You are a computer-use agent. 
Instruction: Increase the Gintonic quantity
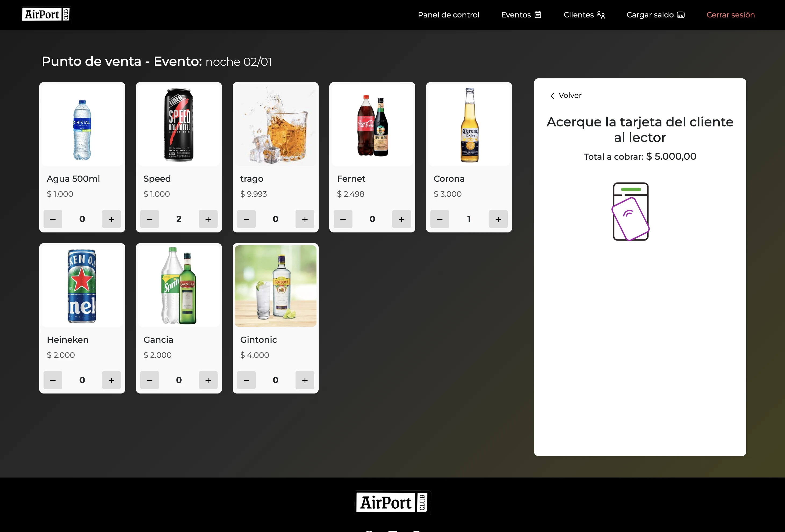coord(305,380)
